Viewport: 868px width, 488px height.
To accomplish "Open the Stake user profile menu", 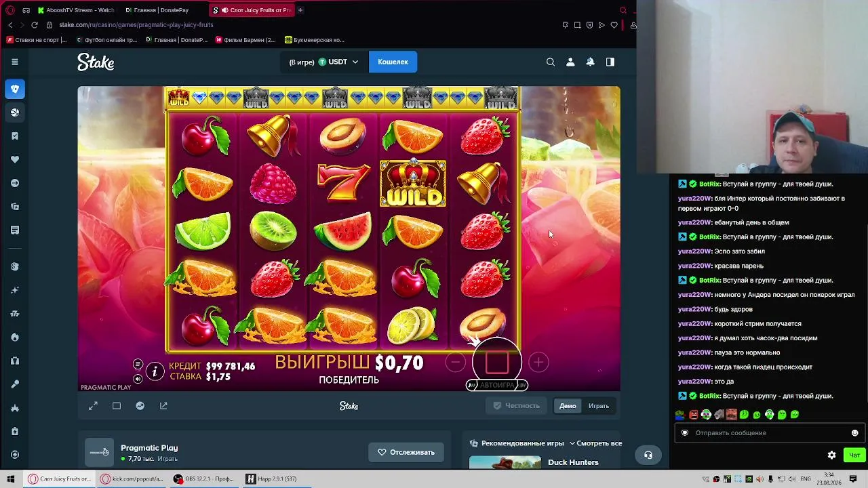I will [570, 62].
